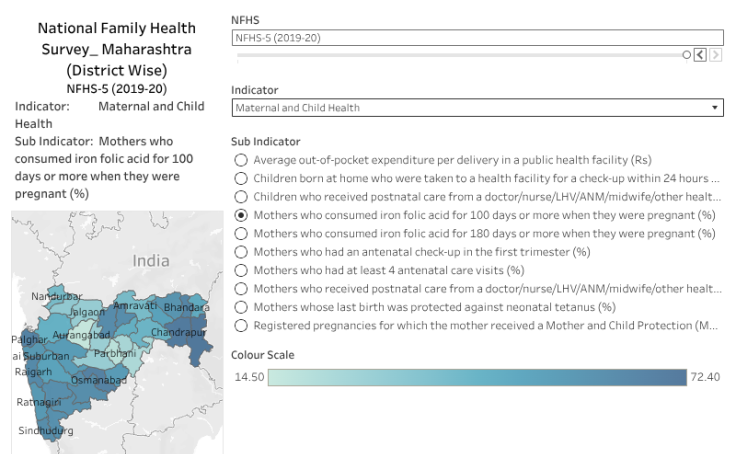The image size is (736, 454).
Task: Choose Children who received postnatal care option
Action: [x=240, y=197]
